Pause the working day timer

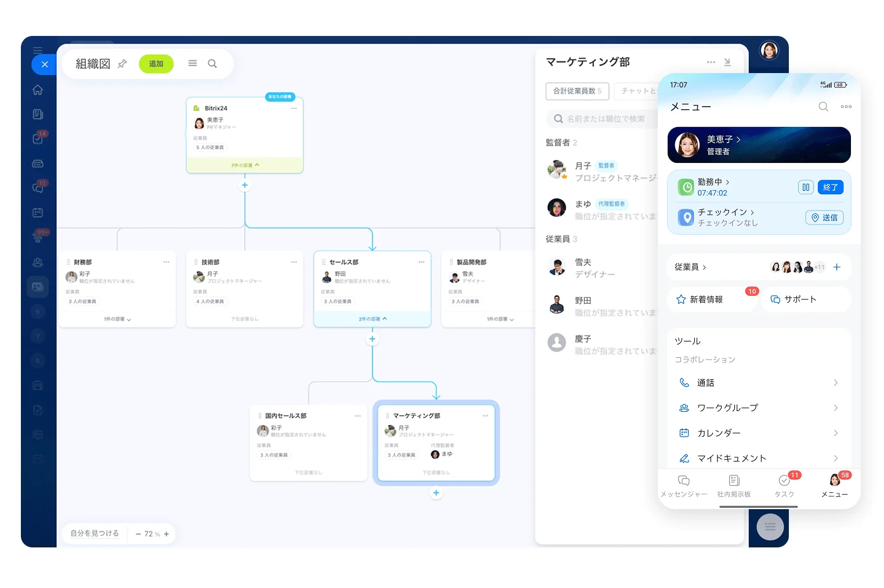(x=806, y=187)
